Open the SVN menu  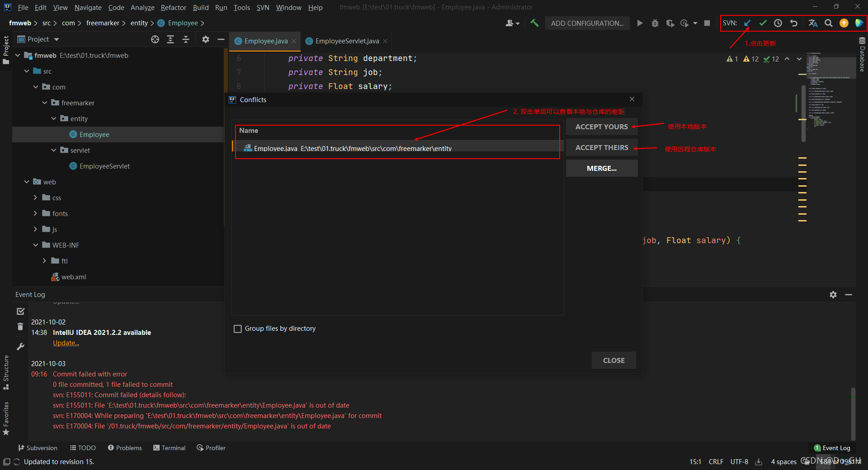[263, 7]
